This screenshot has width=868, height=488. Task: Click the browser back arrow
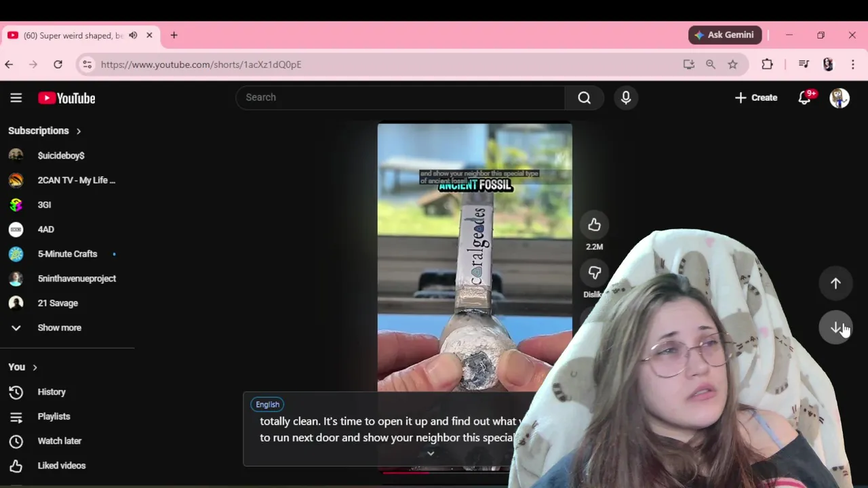9,64
